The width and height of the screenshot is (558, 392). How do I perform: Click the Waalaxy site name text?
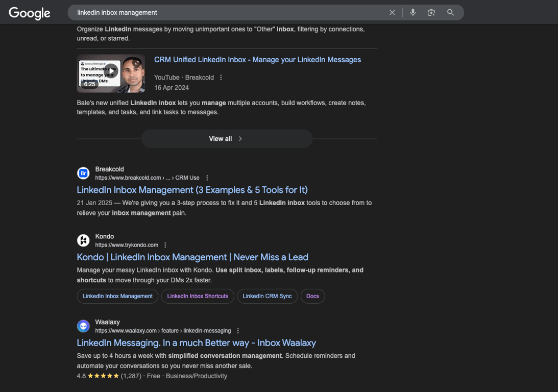tap(108, 322)
